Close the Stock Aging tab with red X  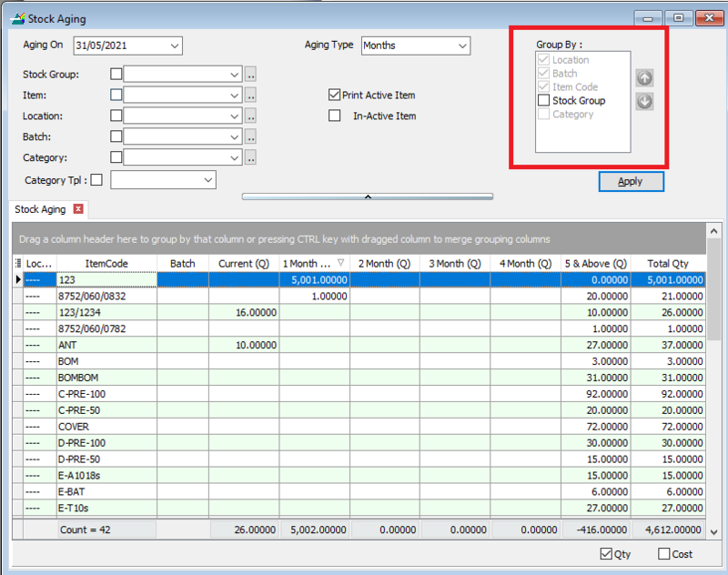point(78,209)
